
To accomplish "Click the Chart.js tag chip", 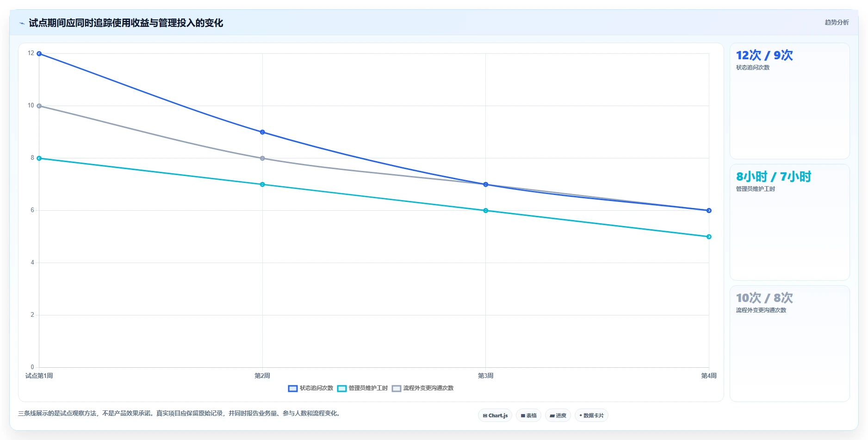I will pos(495,415).
